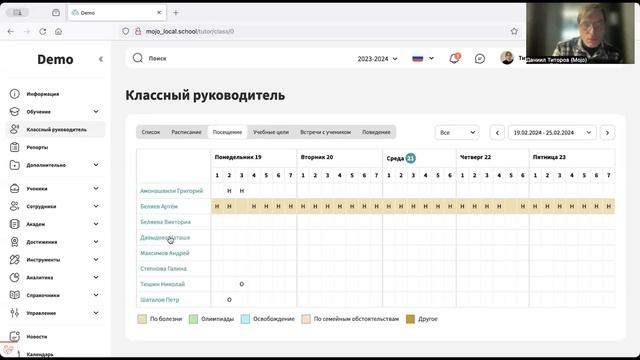Click the Календарь sidebar item

pos(40,354)
